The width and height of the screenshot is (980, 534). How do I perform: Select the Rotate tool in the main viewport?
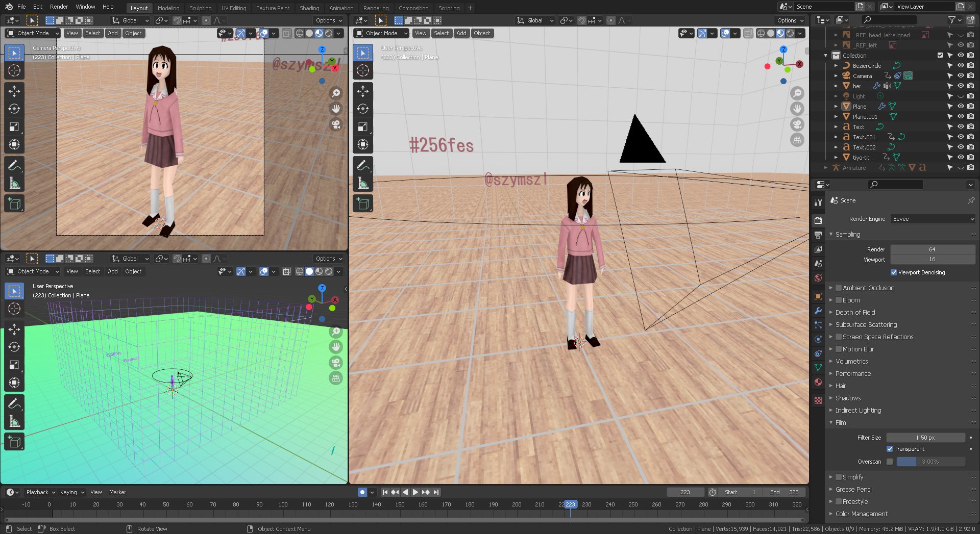tap(363, 109)
